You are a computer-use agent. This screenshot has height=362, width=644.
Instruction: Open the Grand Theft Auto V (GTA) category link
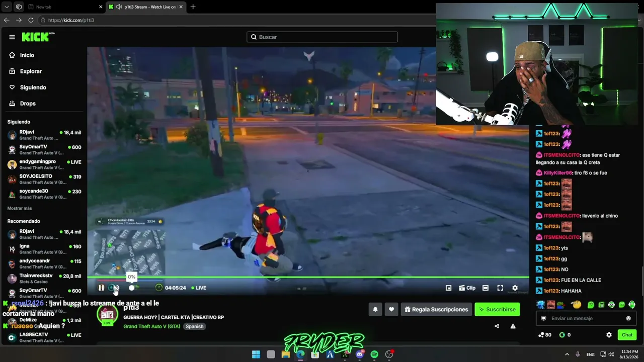(x=151, y=326)
